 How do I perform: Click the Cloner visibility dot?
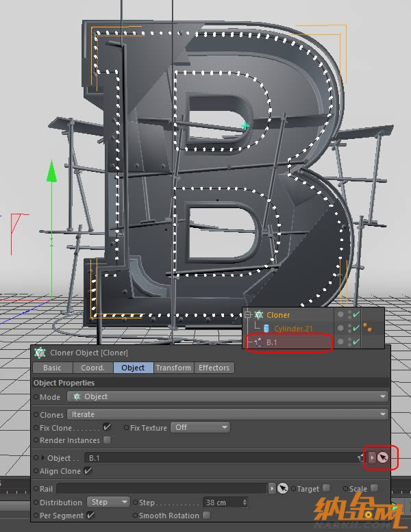(340, 315)
